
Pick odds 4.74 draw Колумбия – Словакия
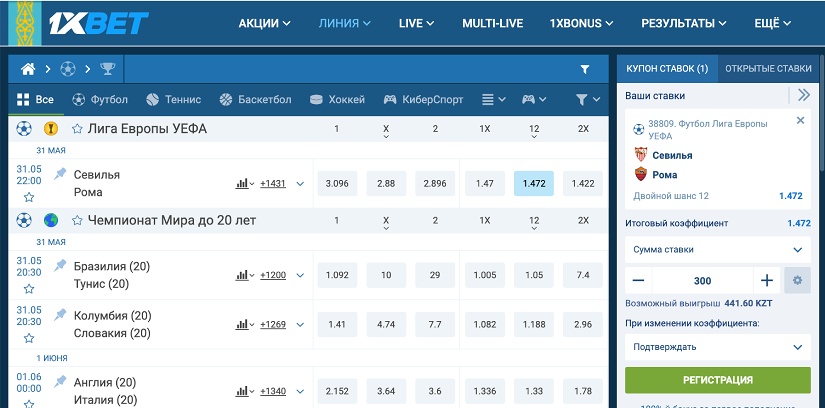pos(386,324)
